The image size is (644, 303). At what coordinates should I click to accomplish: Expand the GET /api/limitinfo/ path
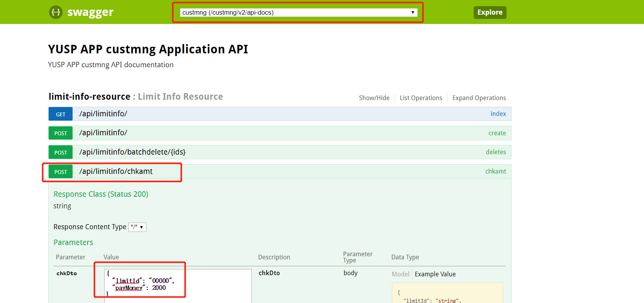pyautogui.click(x=103, y=114)
